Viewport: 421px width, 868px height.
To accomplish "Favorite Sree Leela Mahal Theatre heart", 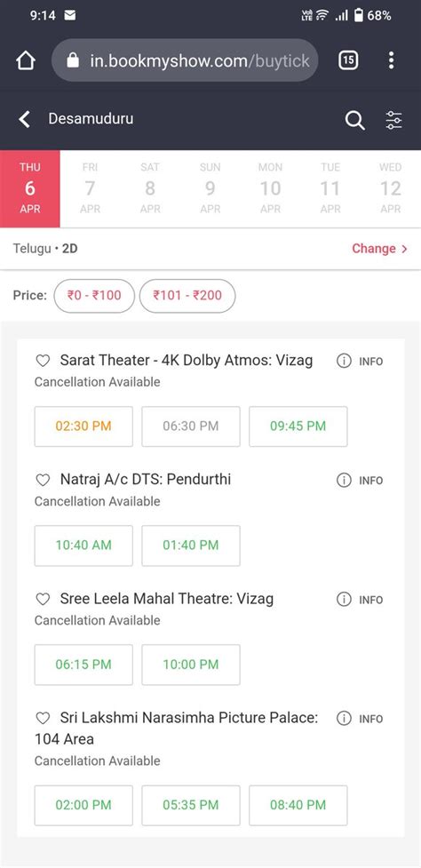I will point(44,599).
